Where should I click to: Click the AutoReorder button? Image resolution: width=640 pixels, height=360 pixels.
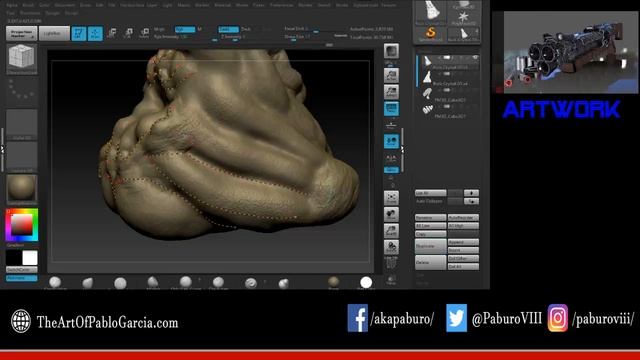[463, 218]
